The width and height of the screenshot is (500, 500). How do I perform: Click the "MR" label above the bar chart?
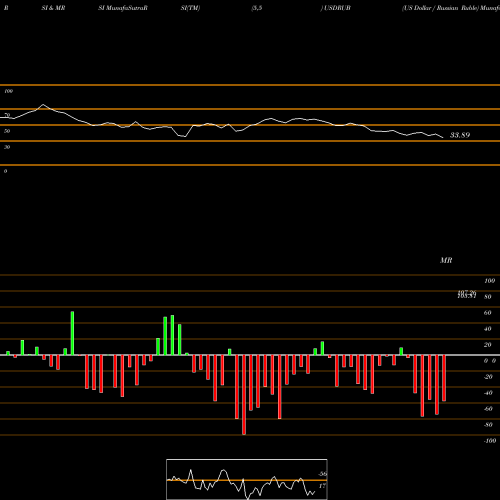pos(446,260)
